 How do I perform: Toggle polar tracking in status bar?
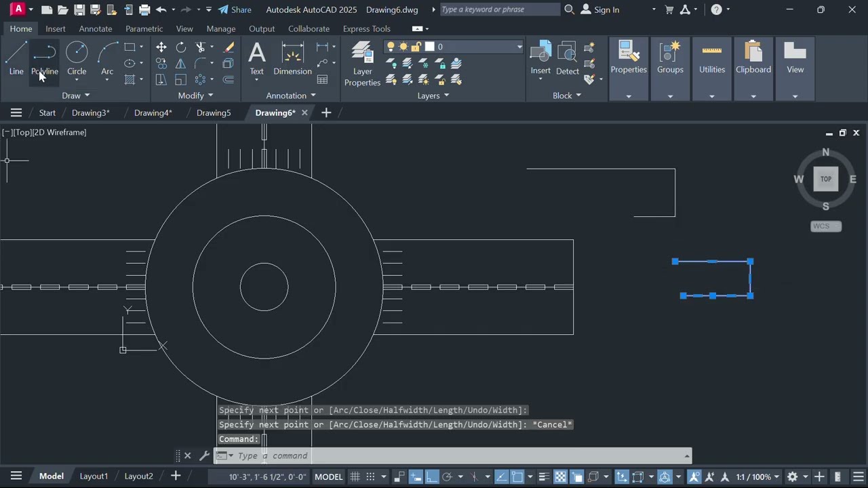point(447,476)
